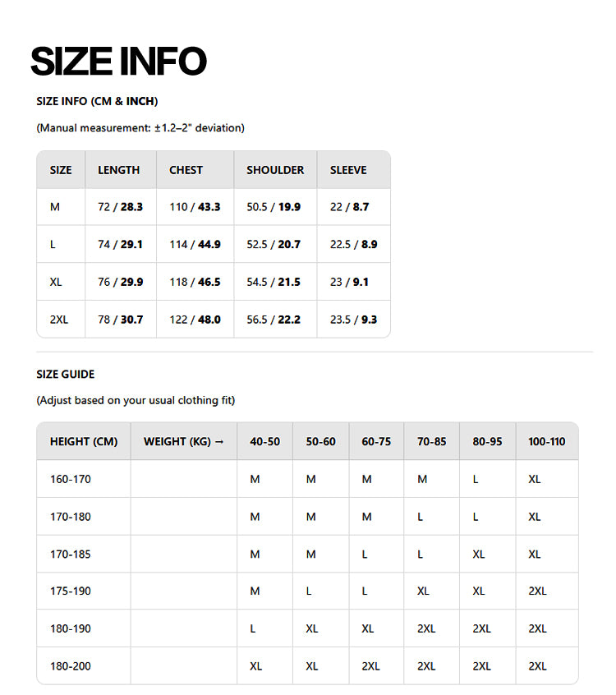Screen dimensions: 616x695
Task: Select the LENGTH column header
Action: [118, 170]
